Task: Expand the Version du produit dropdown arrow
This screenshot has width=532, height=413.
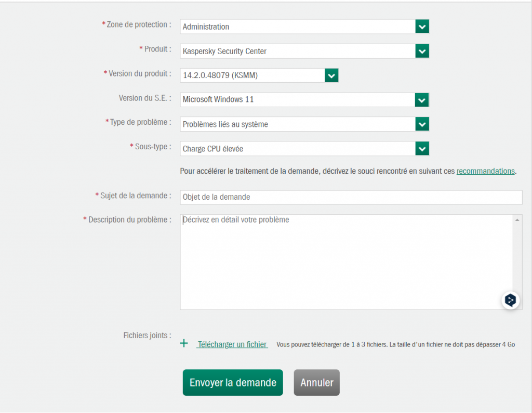Action: 331,75
